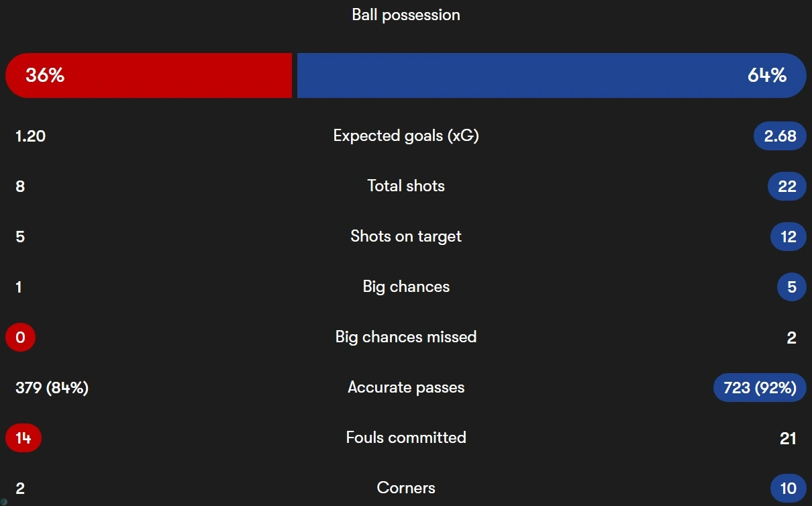This screenshot has height=506, width=812.
Task: Select the 22 total shots badge
Action: (787, 186)
